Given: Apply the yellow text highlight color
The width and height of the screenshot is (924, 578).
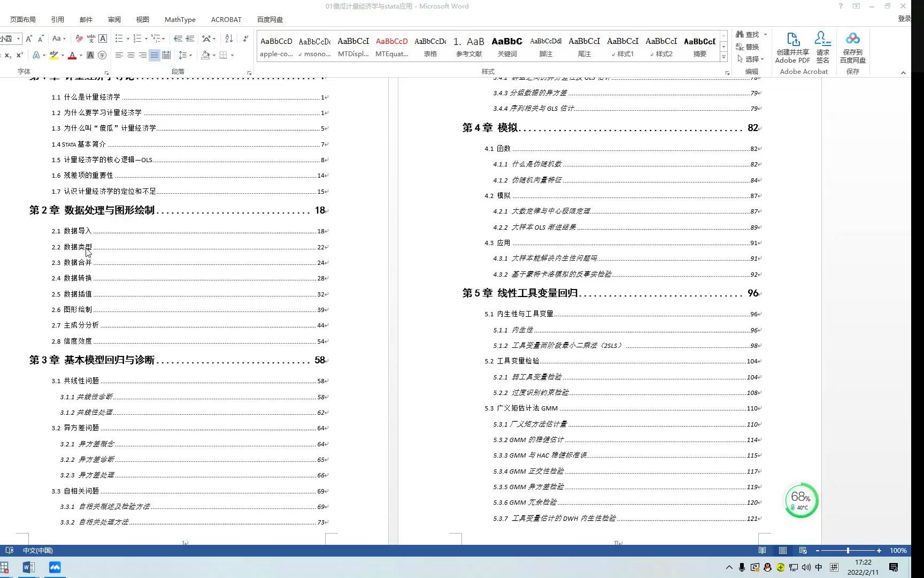Looking at the screenshot, I should (53, 55).
